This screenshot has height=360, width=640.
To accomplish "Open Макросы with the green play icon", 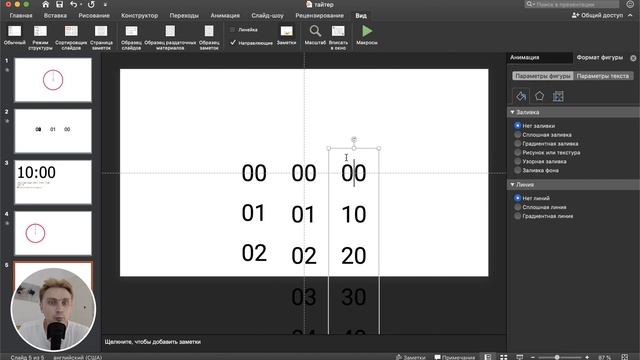I will (x=367, y=36).
